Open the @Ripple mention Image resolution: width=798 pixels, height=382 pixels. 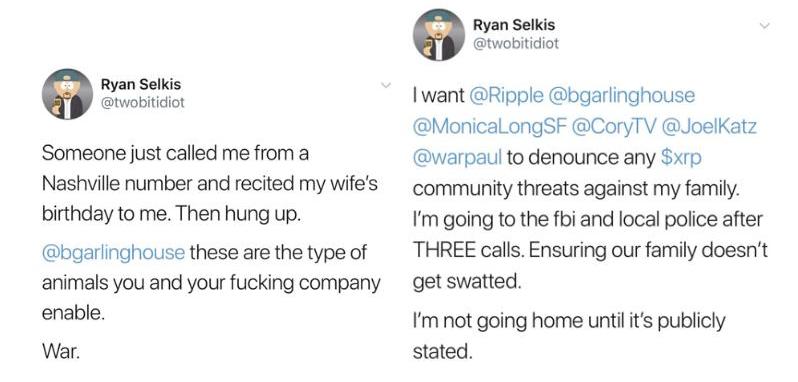tap(504, 96)
